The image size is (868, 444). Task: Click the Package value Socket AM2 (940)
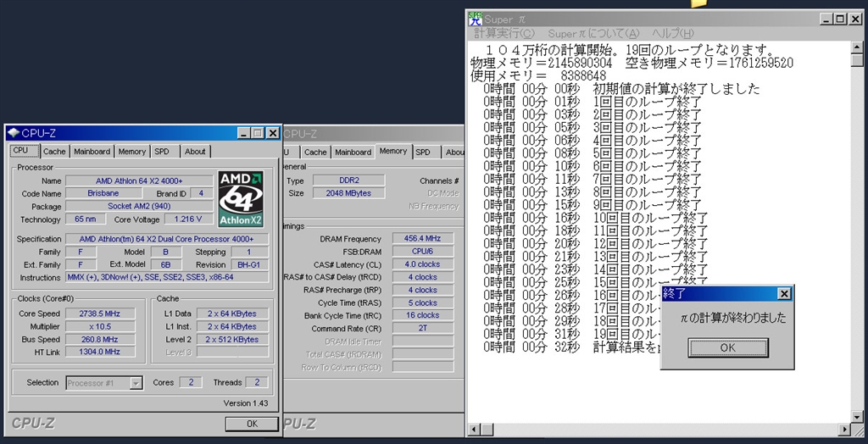click(x=139, y=206)
